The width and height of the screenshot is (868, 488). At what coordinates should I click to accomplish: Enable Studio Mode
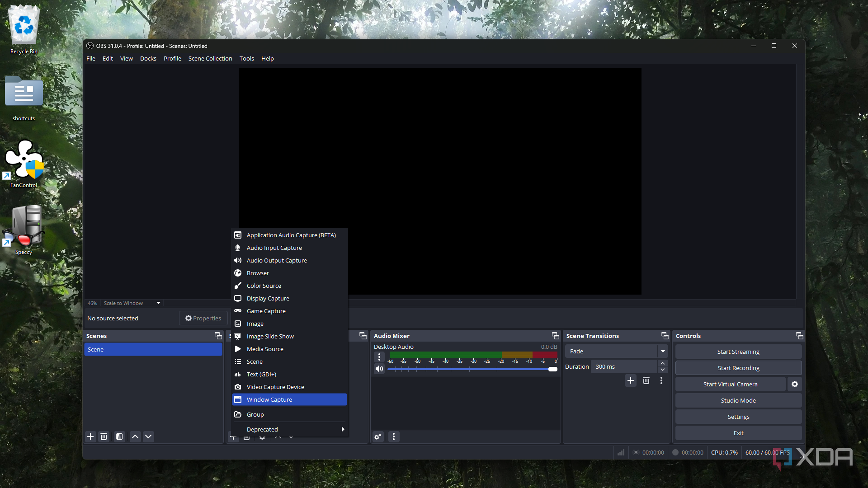[738, 400]
